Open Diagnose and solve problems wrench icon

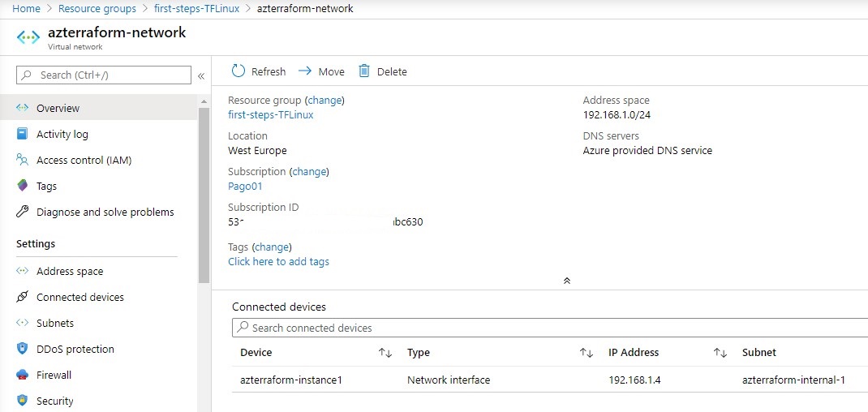tap(23, 212)
